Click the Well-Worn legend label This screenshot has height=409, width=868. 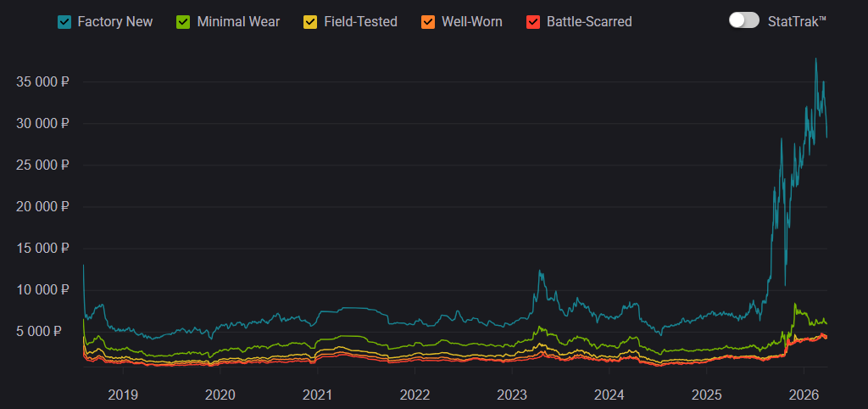pos(471,21)
